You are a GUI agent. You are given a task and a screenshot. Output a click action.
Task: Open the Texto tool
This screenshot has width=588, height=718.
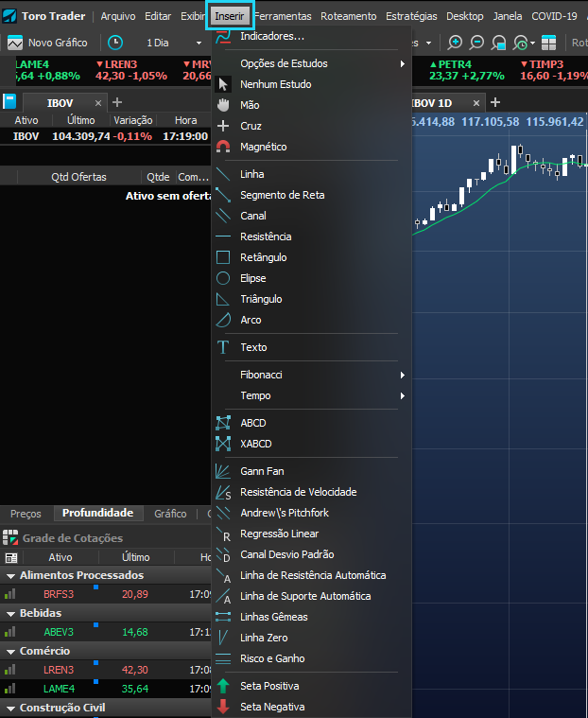coord(311,347)
